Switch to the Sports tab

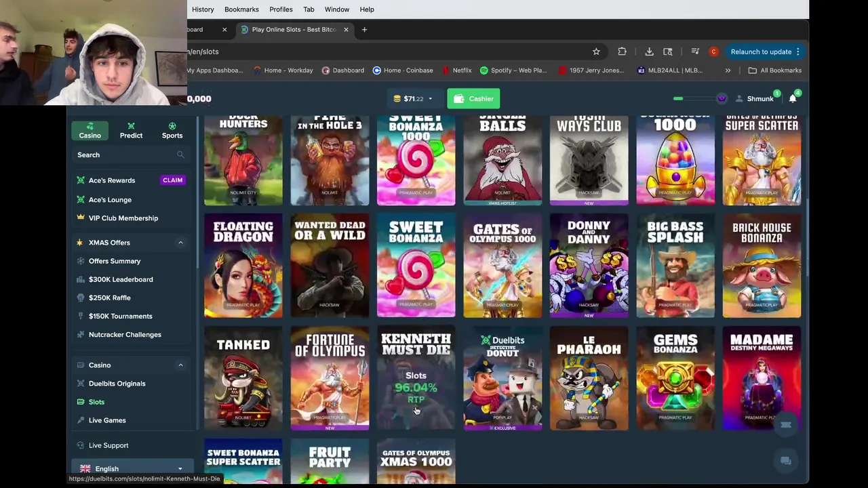point(172,131)
